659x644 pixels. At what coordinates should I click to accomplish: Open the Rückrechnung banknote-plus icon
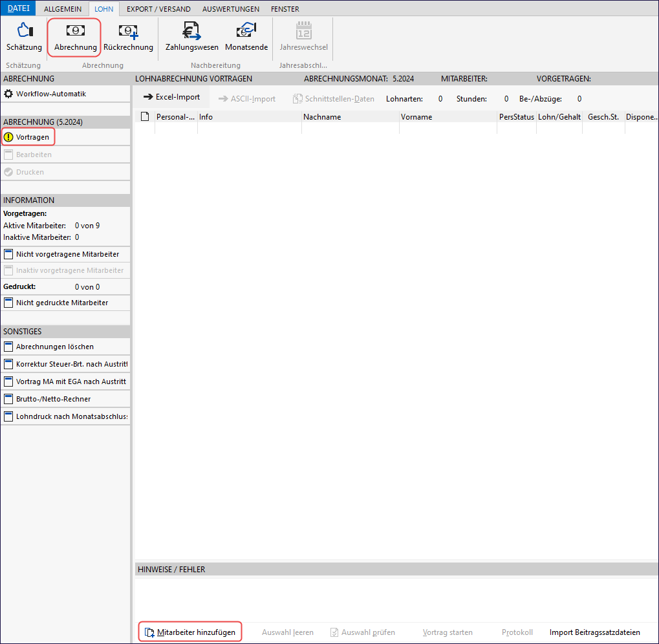pos(128,31)
